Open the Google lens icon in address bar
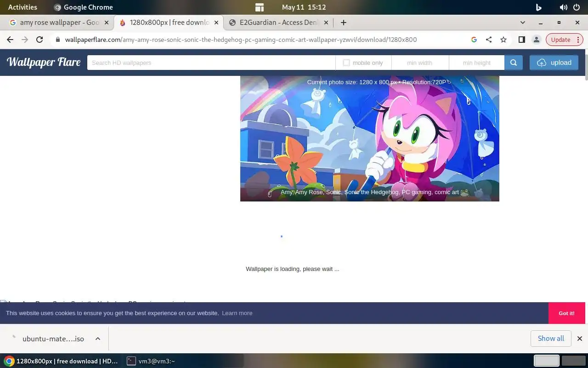 pos(474,40)
